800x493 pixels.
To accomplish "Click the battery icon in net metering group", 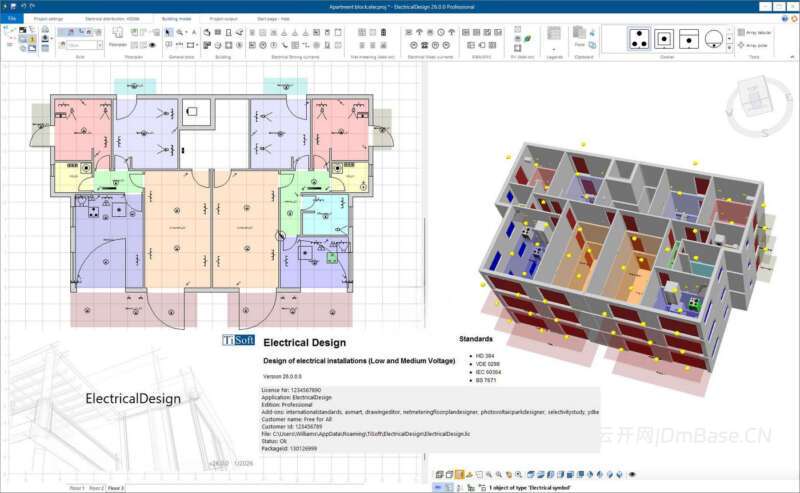I will pos(384,32).
